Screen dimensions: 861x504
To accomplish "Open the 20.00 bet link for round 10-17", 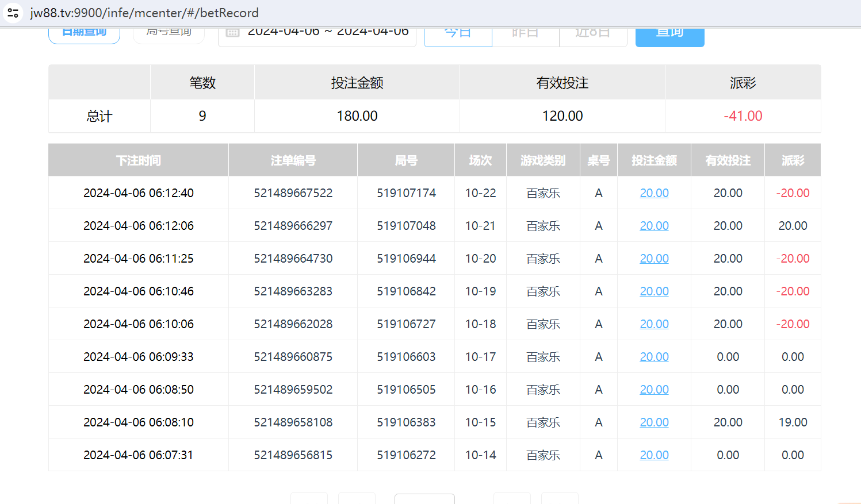I will 654,357.
